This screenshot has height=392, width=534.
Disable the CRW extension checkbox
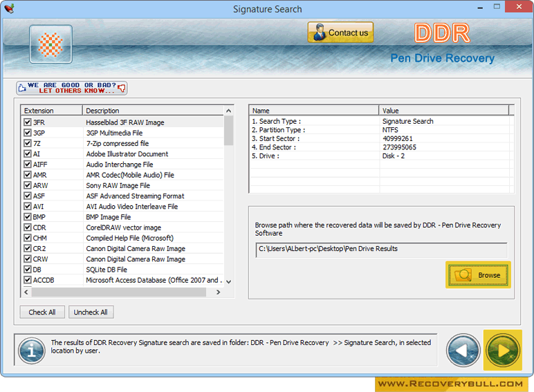[28, 259]
